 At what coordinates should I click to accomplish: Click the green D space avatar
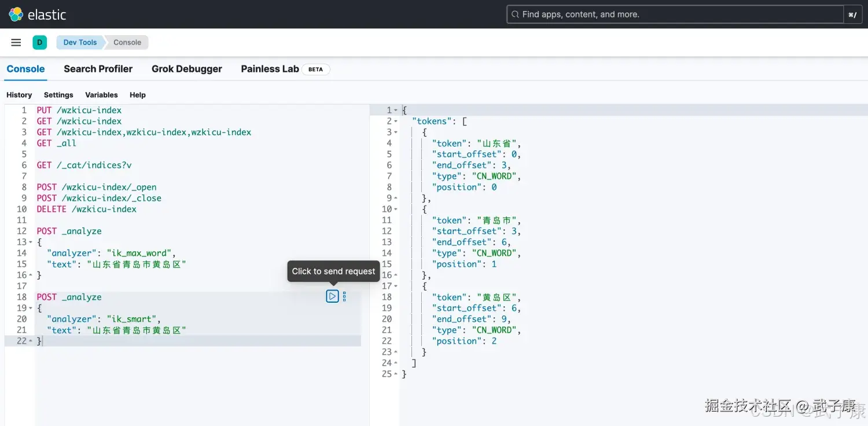(x=39, y=42)
